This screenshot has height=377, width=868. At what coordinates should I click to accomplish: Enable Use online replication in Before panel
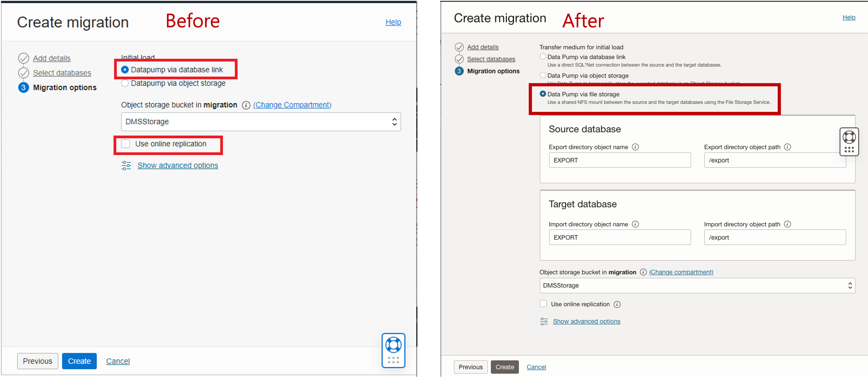click(x=125, y=144)
